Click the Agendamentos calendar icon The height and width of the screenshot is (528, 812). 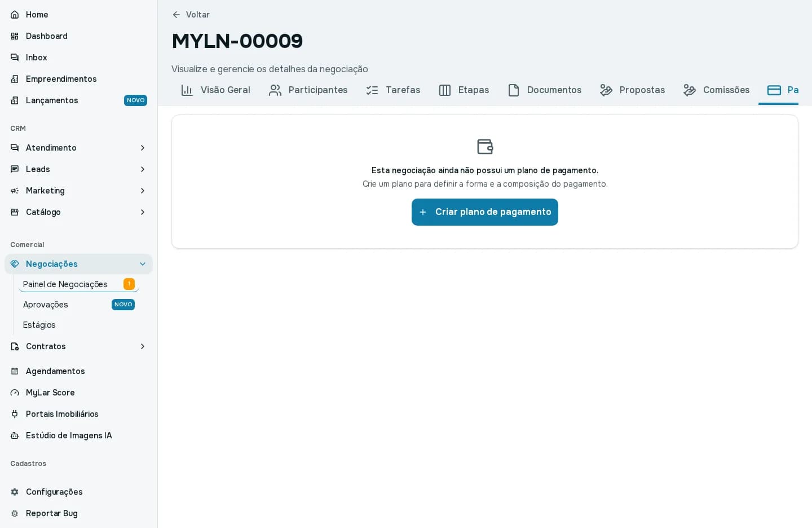tap(15, 371)
